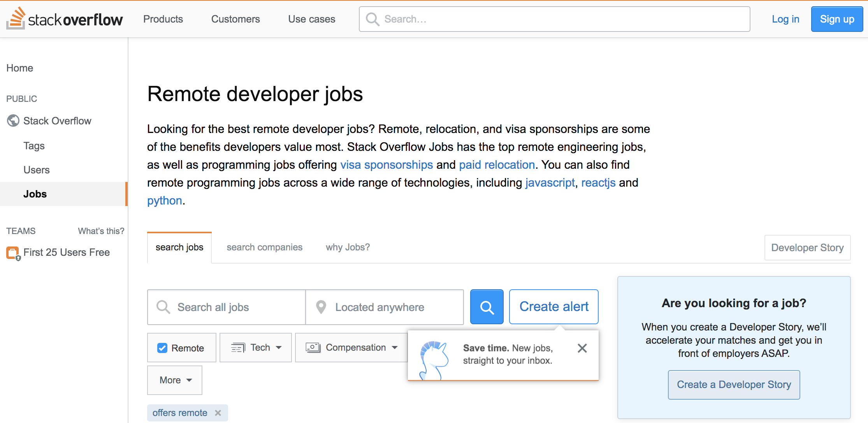Click the Stack Overflow logo
This screenshot has height=423, width=868.
pyautogui.click(x=65, y=19)
